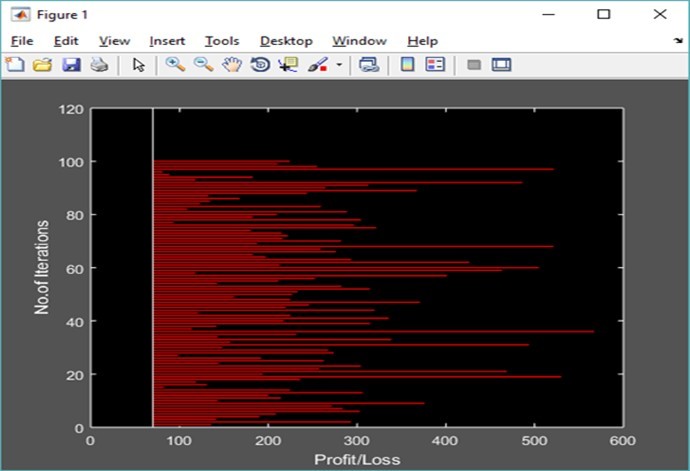Screen dimensions: 690x471
Task: Expand the toolbar dock arrow at right of menu bar
Action: [678, 42]
